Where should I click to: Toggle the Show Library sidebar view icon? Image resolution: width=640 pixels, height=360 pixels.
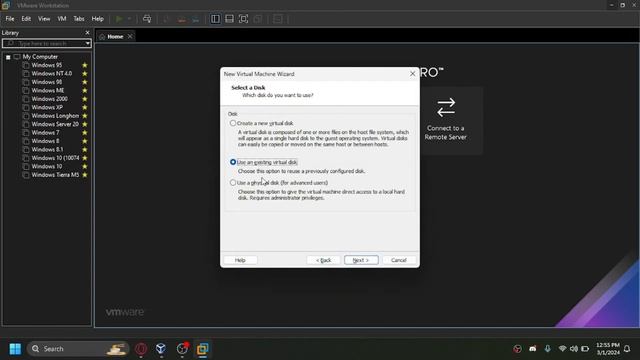coord(215,19)
